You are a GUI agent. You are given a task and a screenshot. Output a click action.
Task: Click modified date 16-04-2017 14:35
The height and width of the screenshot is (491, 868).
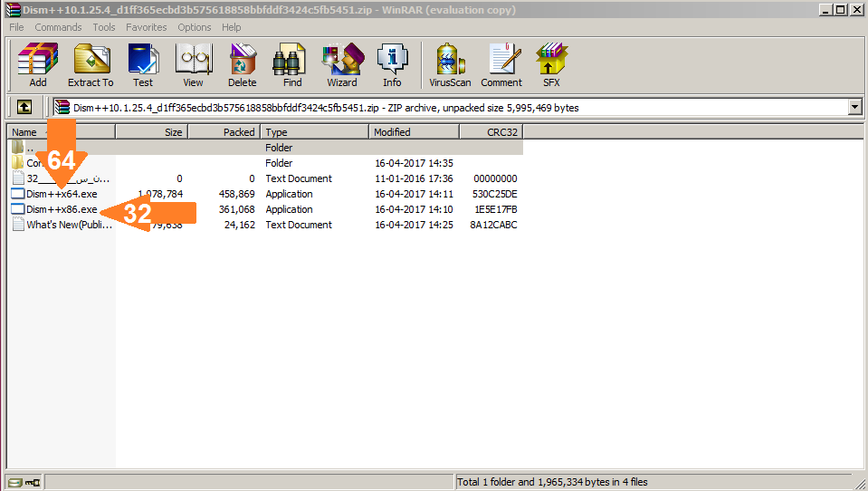click(x=414, y=163)
